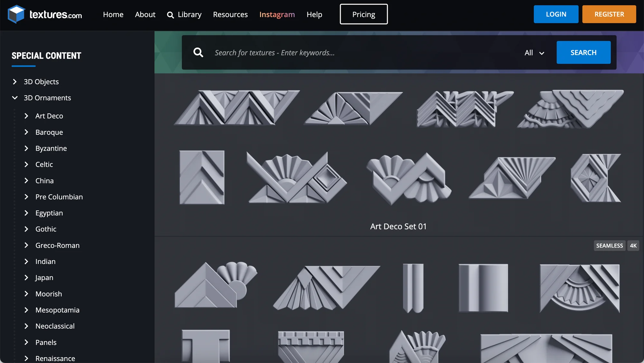Click the orange REGISTER button
644x363 pixels.
(x=609, y=14)
